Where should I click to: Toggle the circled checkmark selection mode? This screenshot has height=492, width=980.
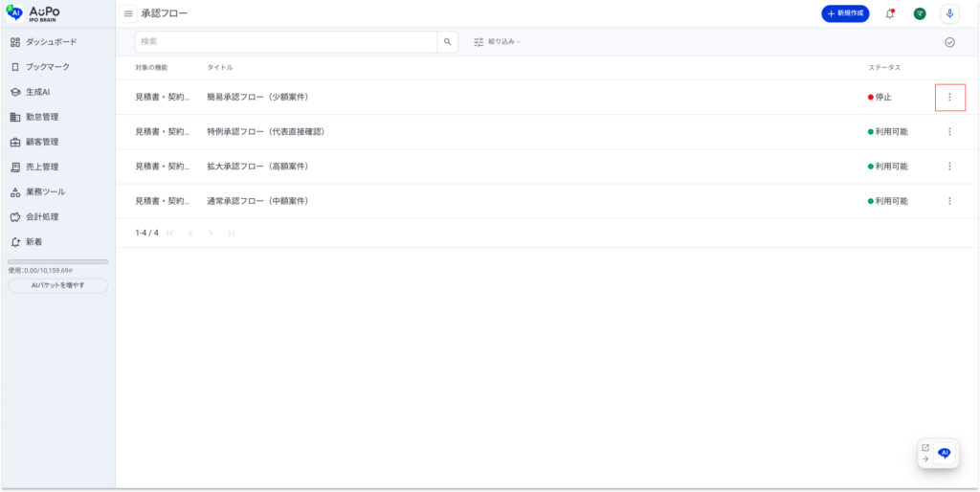[949, 42]
